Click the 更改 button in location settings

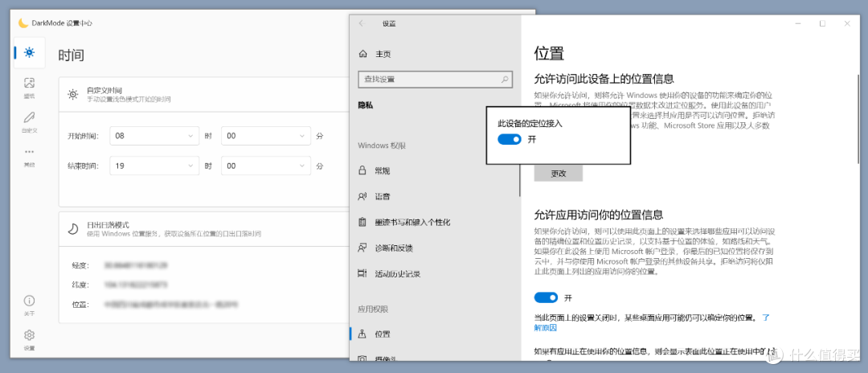558,173
